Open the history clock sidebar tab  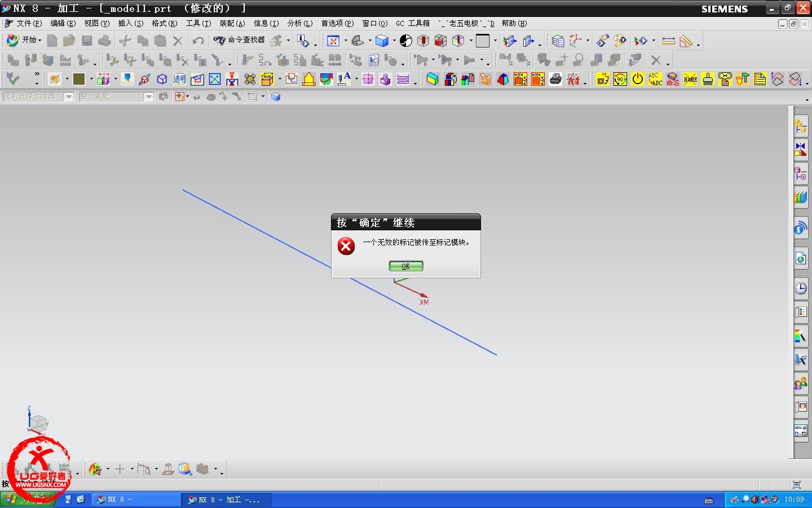801,288
